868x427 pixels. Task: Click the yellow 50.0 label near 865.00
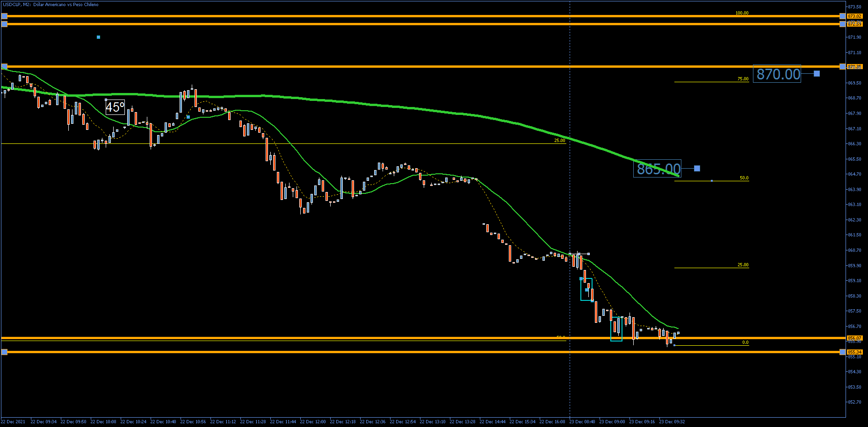click(744, 178)
